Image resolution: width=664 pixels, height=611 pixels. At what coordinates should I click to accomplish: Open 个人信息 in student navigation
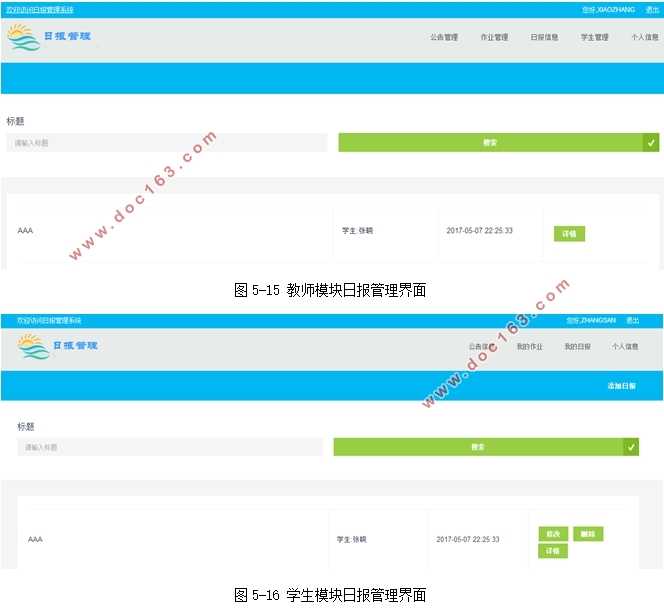(x=625, y=346)
